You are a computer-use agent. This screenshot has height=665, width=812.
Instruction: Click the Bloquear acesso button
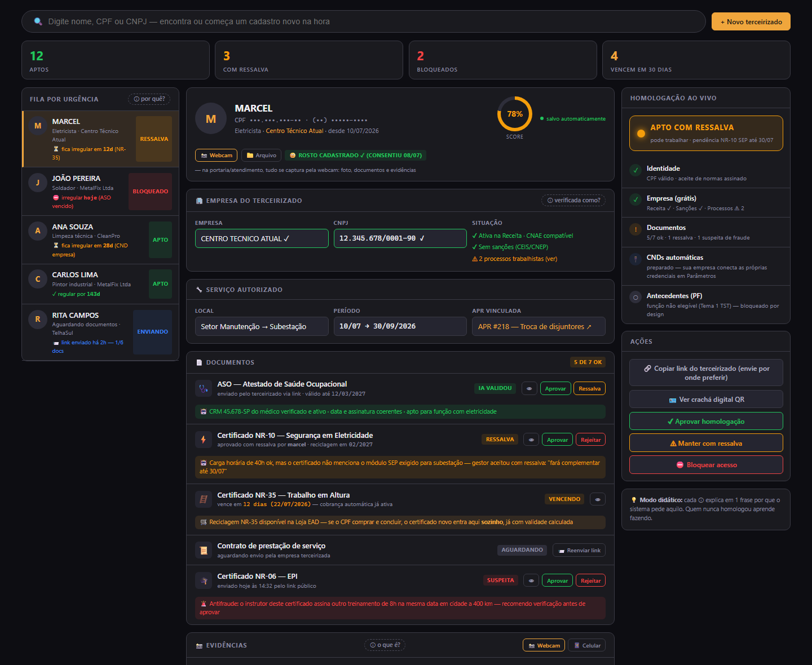pyautogui.click(x=706, y=465)
